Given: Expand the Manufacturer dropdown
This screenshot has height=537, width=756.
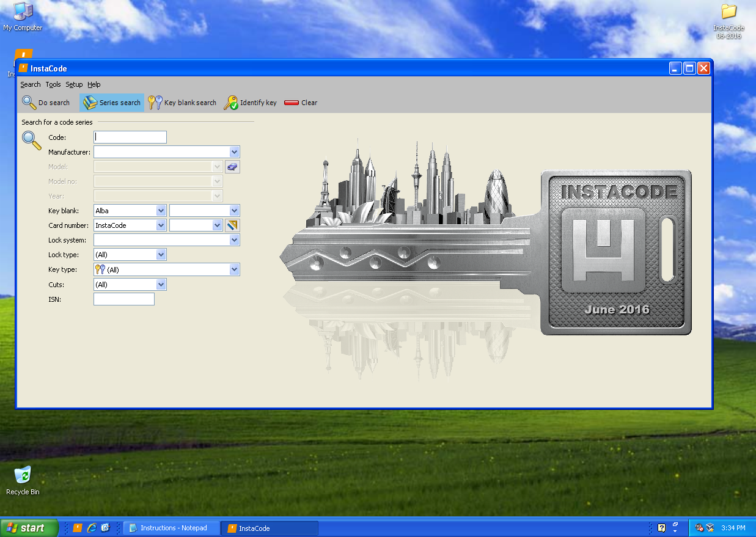Looking at the screenshot, I should tap(234, 152).
